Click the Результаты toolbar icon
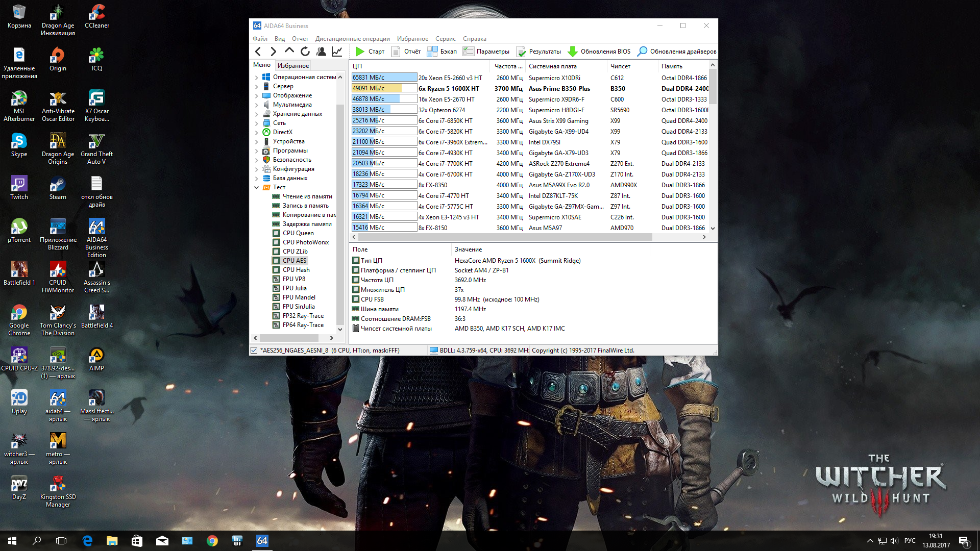980x551 pixels. tap(521, 52)
